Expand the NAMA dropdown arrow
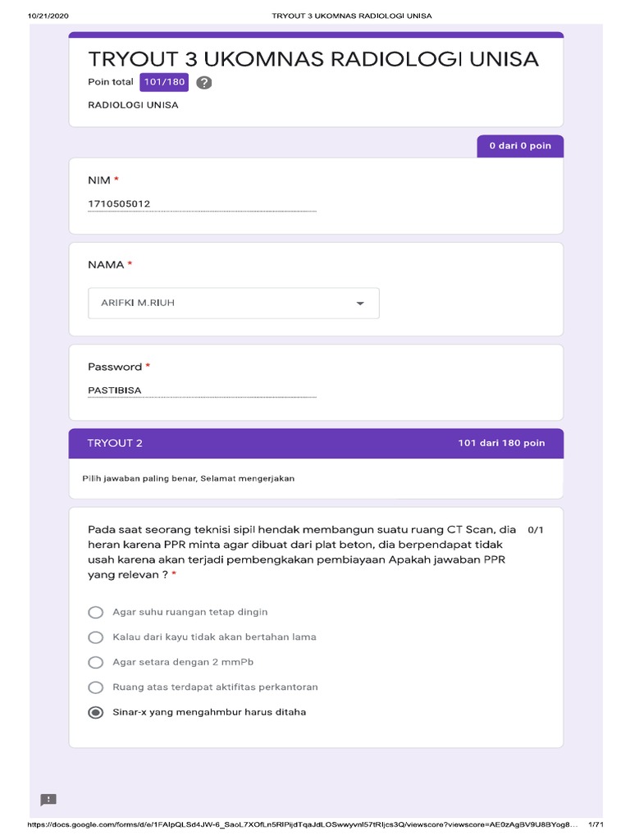Screen dimensions: 630x840 pos(359,304)
